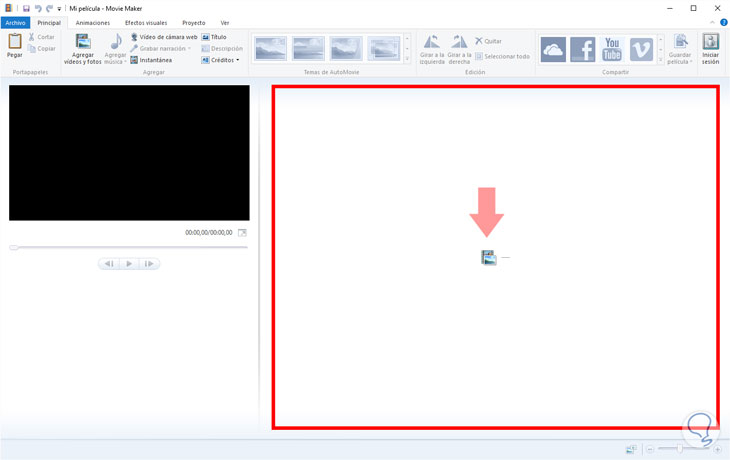Open the Guardar película dropdown
730x460 pixels.
pyautogui.click(x=691, y=61)
